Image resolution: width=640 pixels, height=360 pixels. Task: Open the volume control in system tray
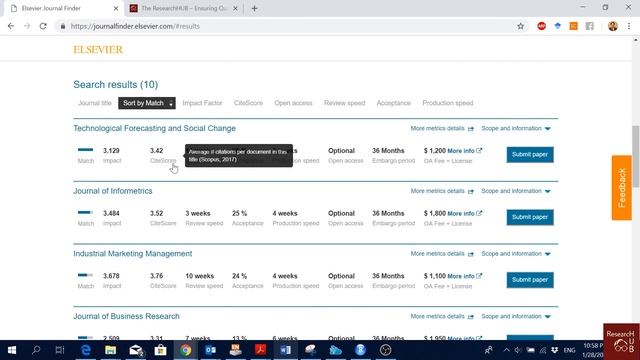[x=518, y=350]
